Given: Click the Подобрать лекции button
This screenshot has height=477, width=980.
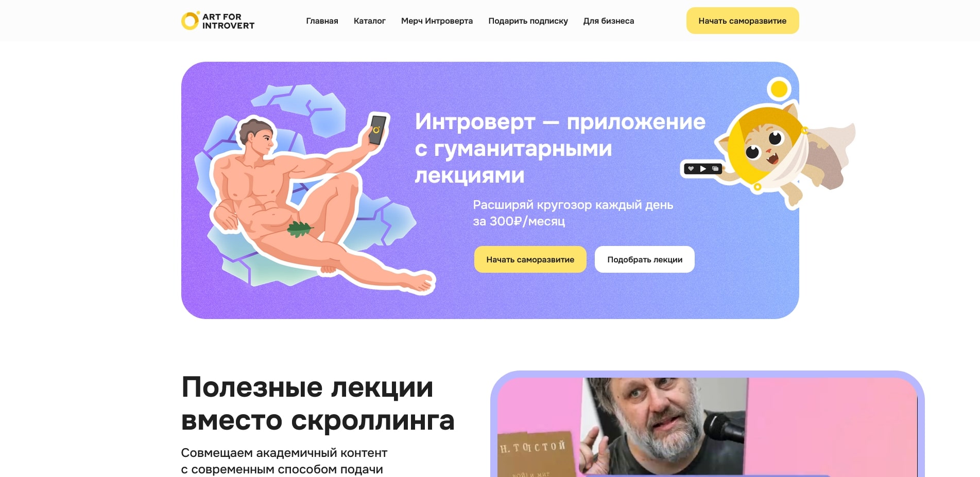Looking at the screenshot, I should (x=644, y=259).
